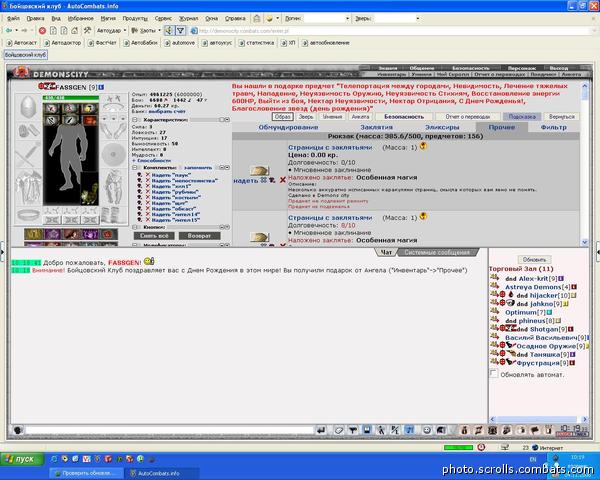Open the Магия menu
The width and height of the screenshot is (600, 480).
[x=108, y=18]
